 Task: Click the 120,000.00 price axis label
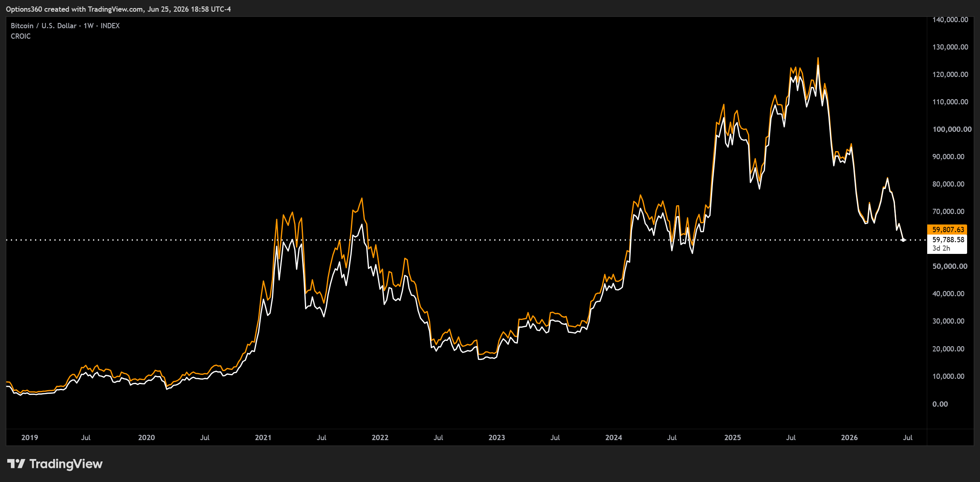[x=950, y=75]
